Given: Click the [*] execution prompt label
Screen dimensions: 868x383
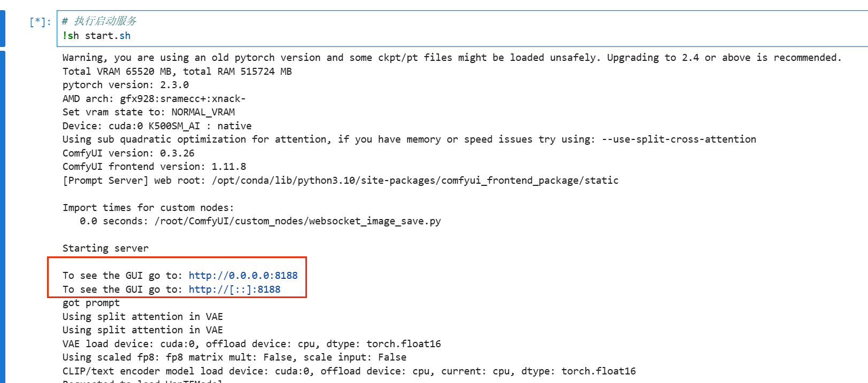Looking at the screenshot, I should pos(40,22).
